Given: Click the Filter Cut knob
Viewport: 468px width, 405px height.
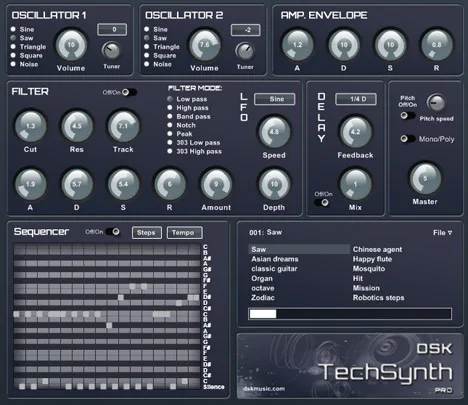Looking at the screenshot, I should coord(30,126).
